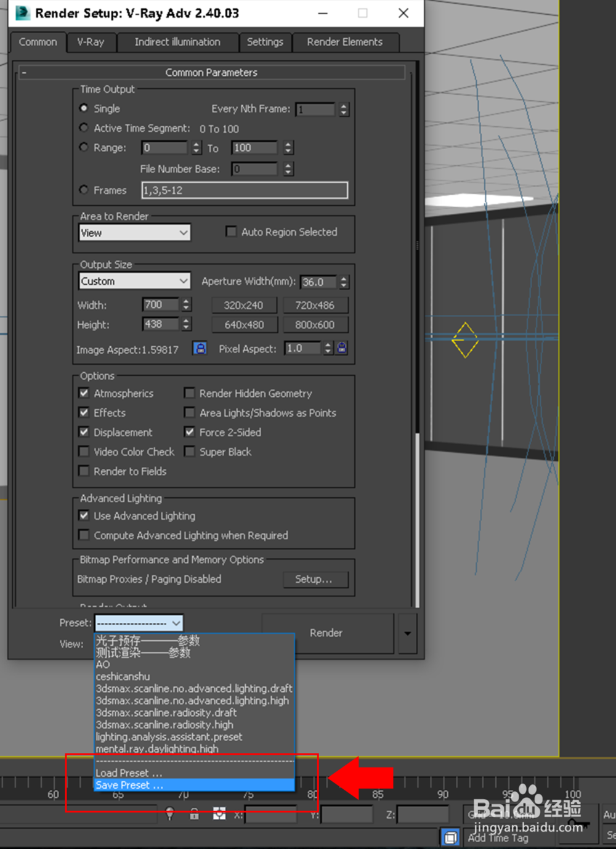616x849 pixels.
Task: Enable the Super Black checkbox
Action: (x=190, y=452)
